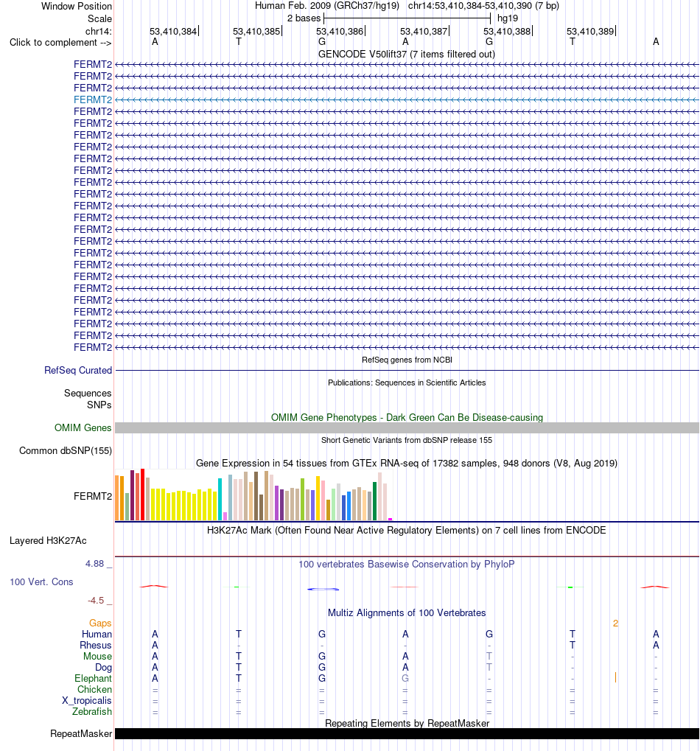Viewport: 700px width, 751px height.
Task: Click the dark green bar in GTEx chart
Action: (x=375, y=501)
